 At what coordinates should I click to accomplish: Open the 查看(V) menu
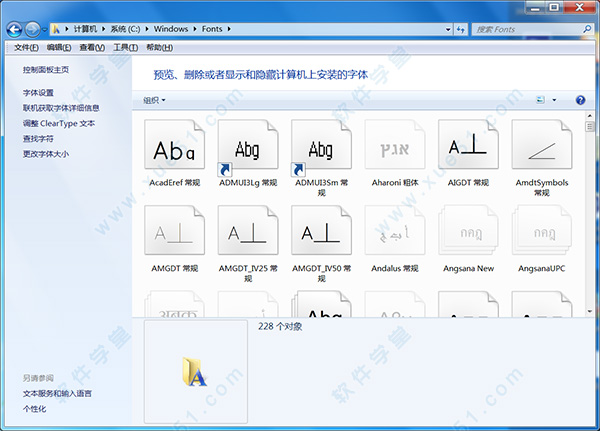(92, 47)
